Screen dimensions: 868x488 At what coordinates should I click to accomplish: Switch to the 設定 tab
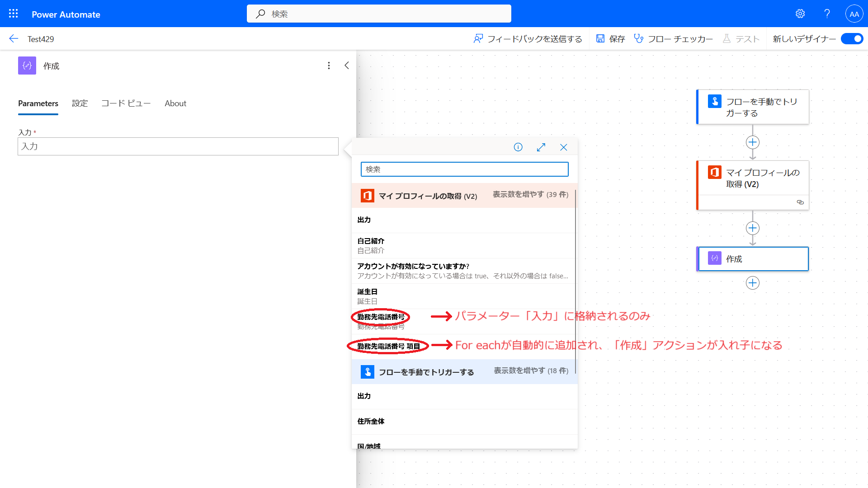[x=80, y=103]
